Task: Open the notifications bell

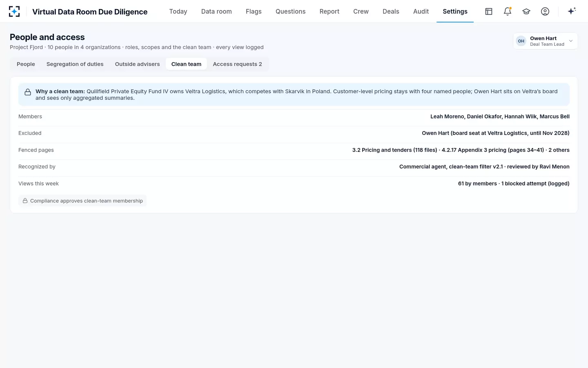Action: point(508,11)
